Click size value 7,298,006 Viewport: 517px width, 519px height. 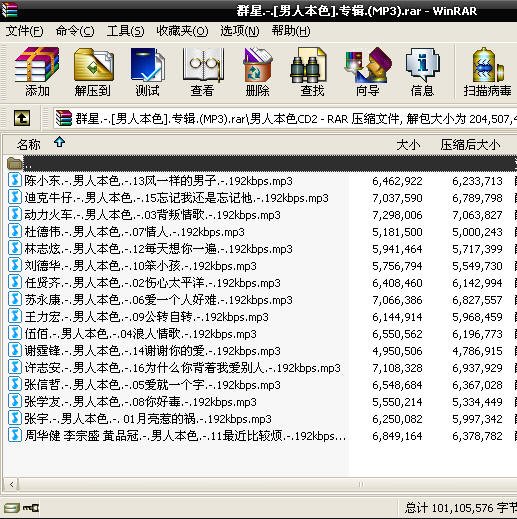pos(397,215)
